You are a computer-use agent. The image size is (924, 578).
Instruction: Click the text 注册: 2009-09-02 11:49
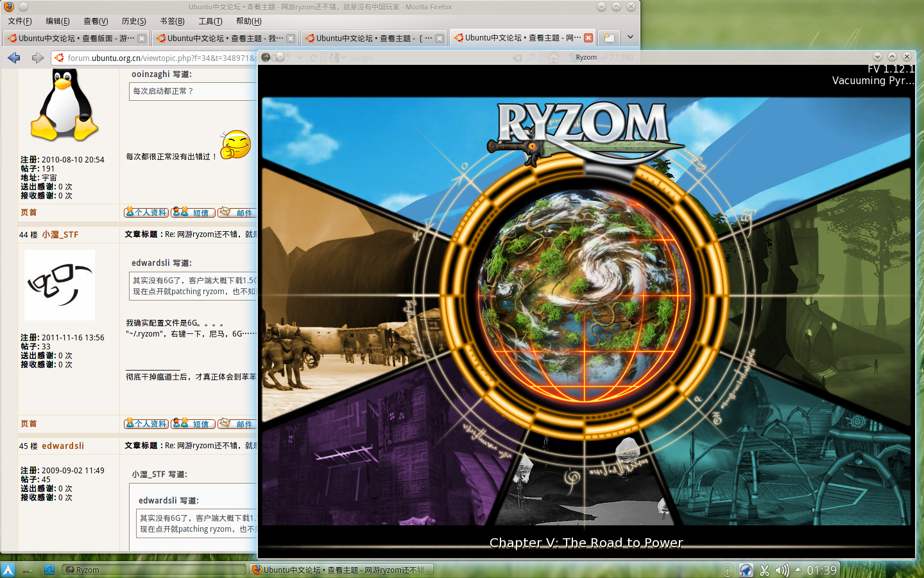pos(62,471)
